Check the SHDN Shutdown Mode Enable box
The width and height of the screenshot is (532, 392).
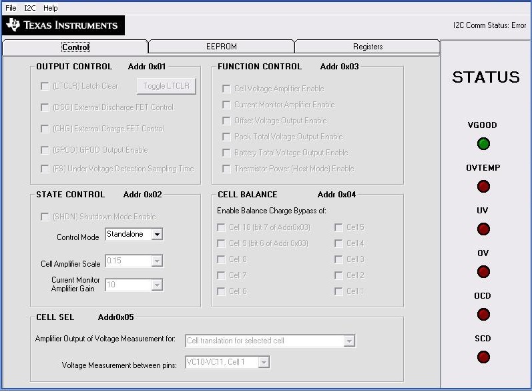click(x=45, y=217)
